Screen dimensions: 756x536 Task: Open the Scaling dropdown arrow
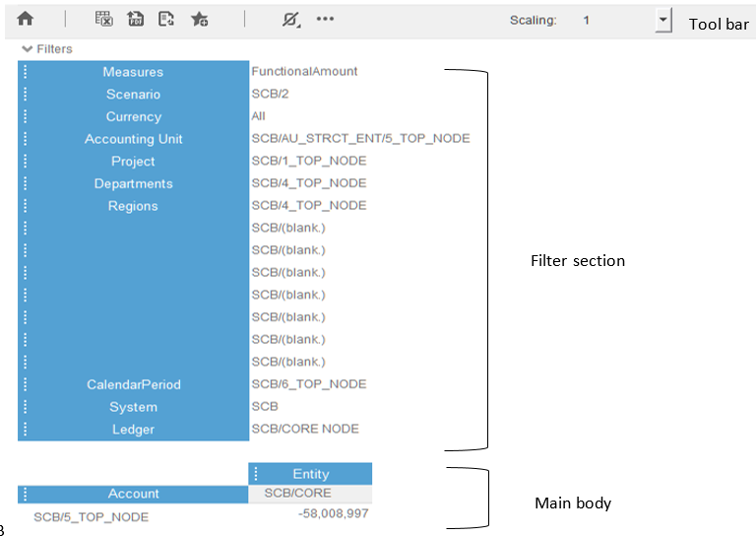pos(662,20)
